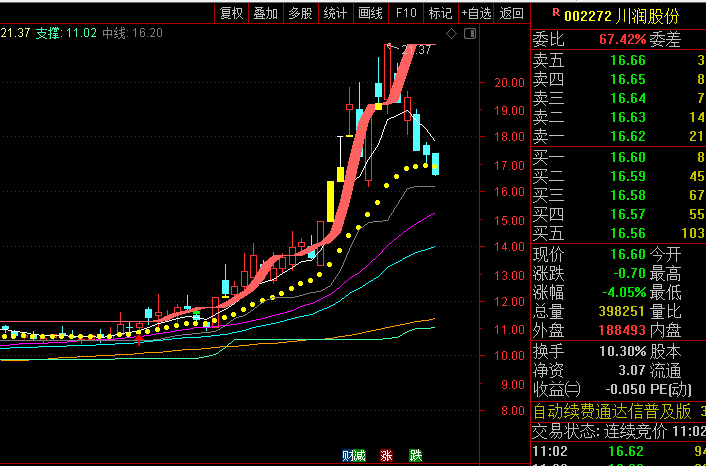
Task: Click the 外盘 188493 value
Action: click(x=622, y=330)
